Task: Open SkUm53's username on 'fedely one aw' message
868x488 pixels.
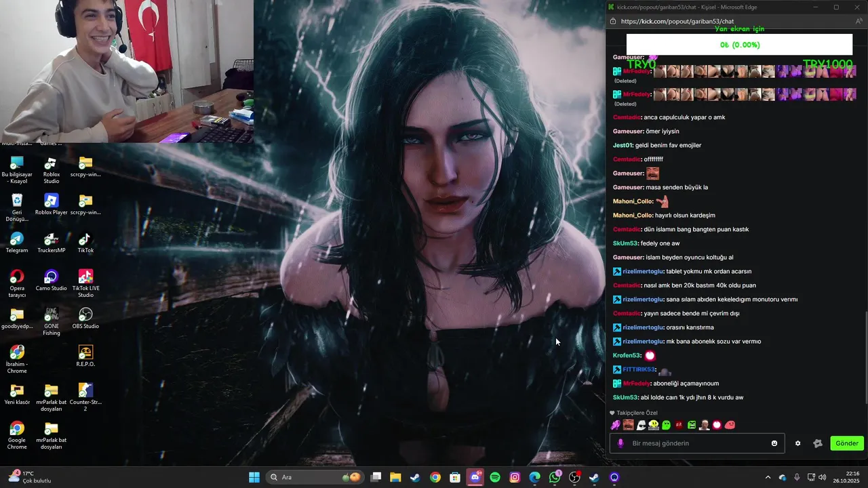Action: pos(625,243)
